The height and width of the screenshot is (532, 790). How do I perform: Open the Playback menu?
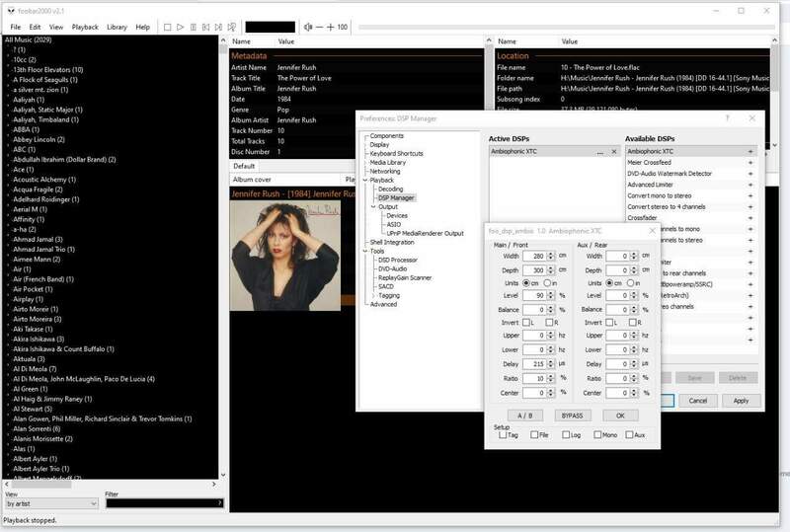click(x=85, y=27)
